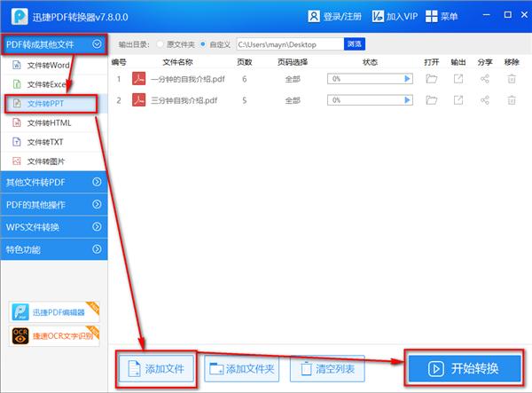This screenshot has width=532, height=393.
Task: Click the 0% progress bar of row 2
Action: tap(370, 99)
